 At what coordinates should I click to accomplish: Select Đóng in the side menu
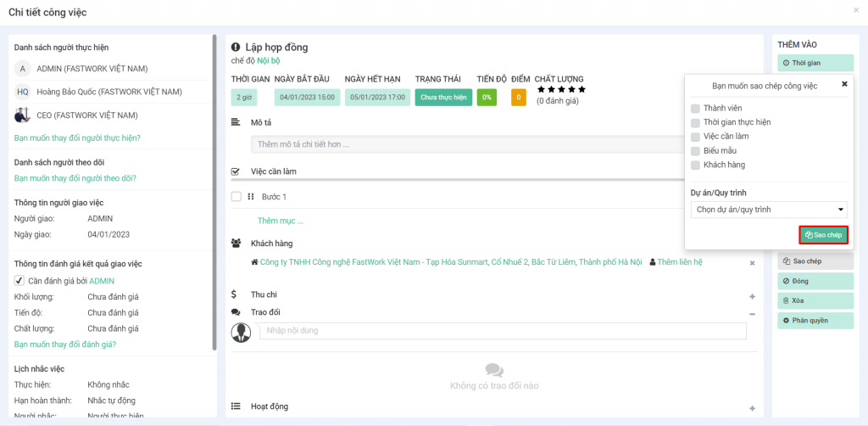click(815, 280)
